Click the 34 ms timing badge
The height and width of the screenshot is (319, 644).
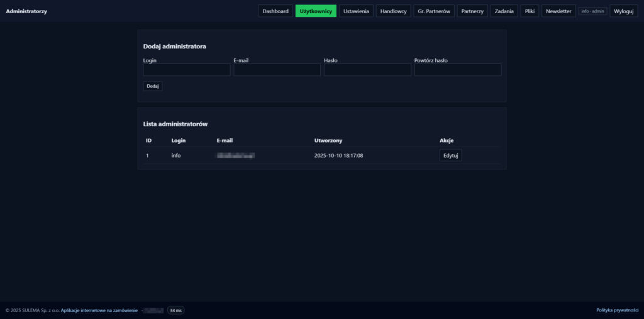click(175, 310)
